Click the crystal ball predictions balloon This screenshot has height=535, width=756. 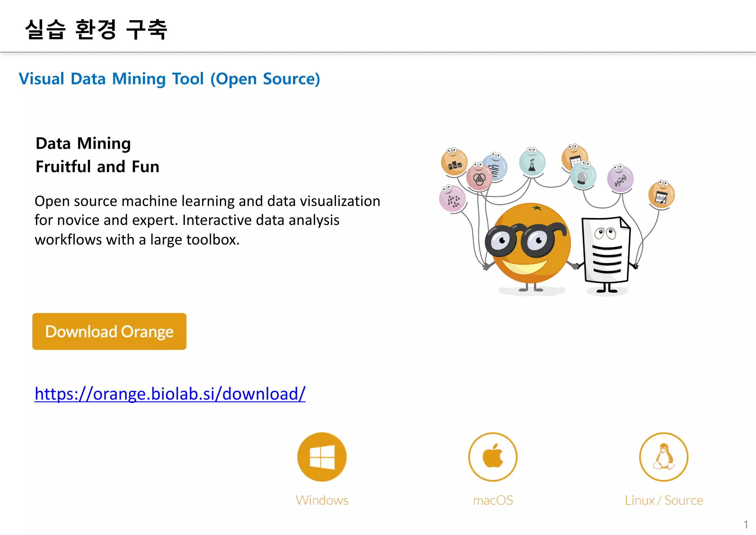coord(583,177)
